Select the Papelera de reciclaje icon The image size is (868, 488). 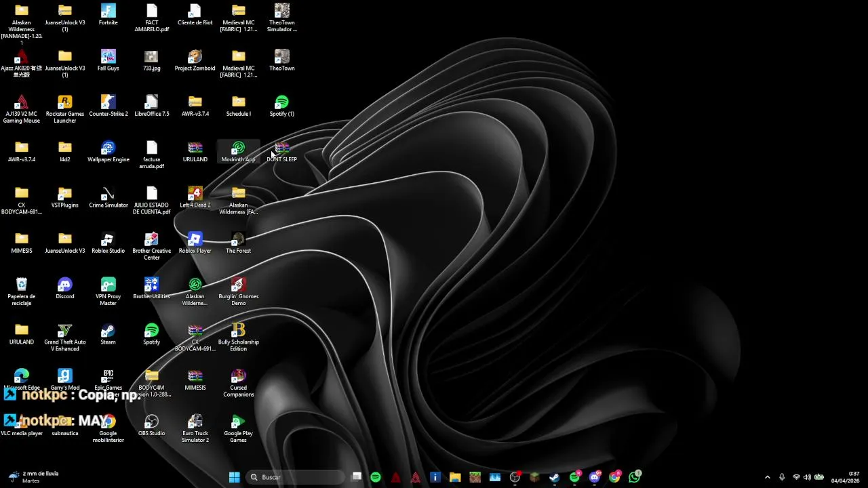22,291
